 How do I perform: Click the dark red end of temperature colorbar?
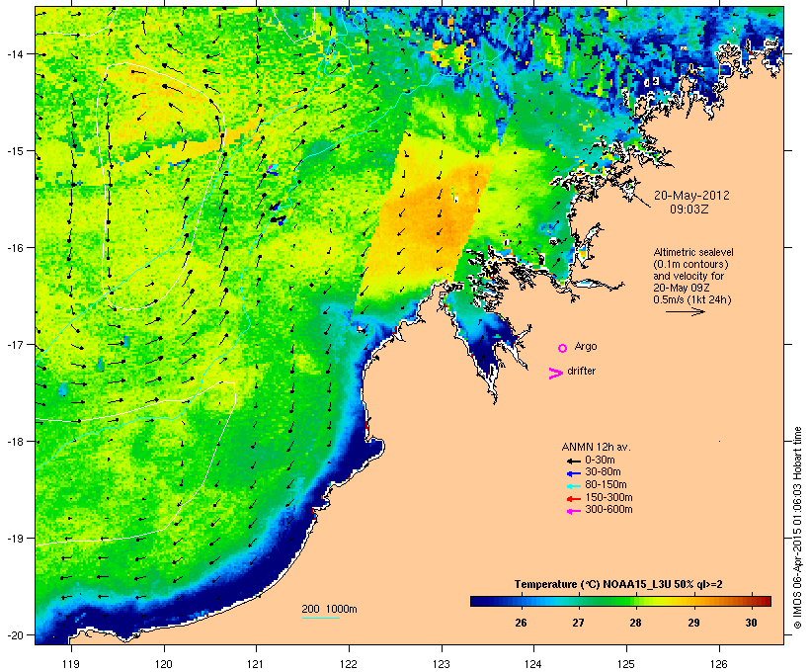[x=765, y=601]
